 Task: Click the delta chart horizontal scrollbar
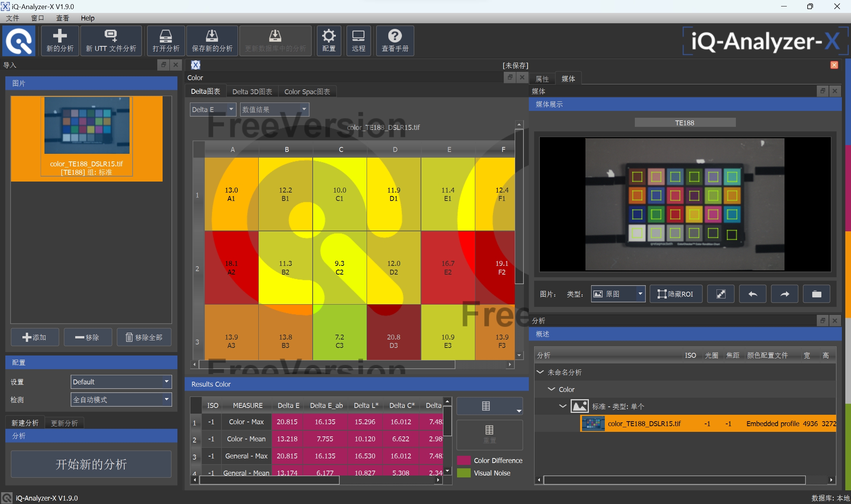coord(327,365)
